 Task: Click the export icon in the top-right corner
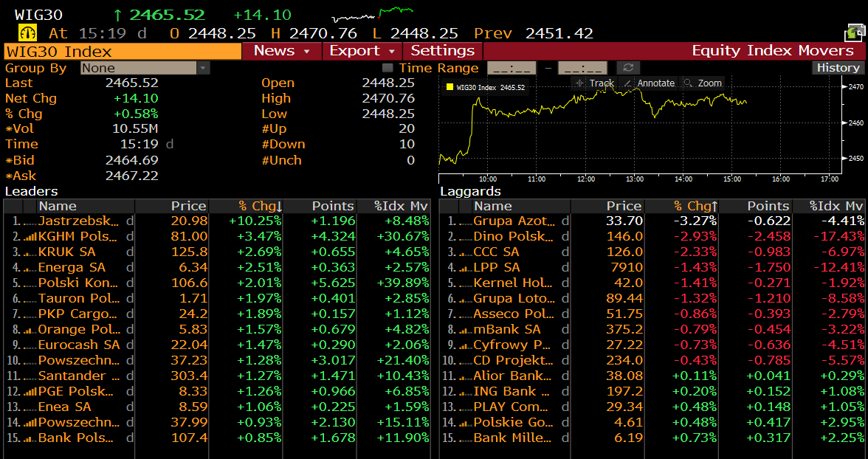pos(853,33)
